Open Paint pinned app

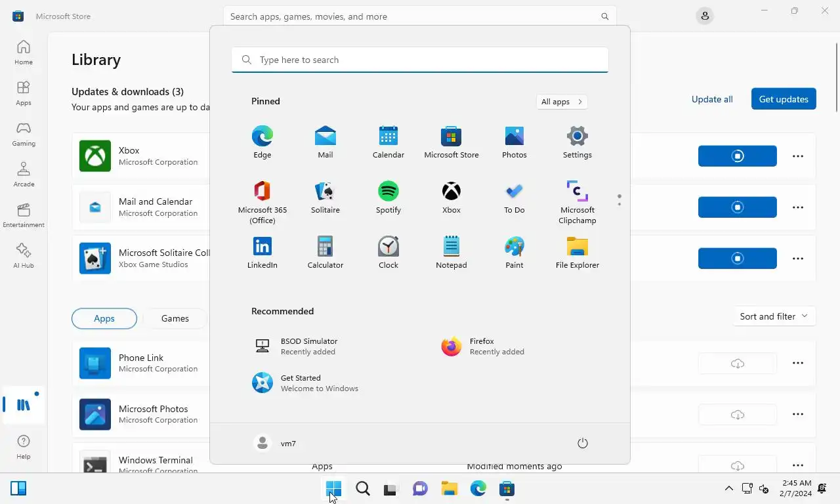(x=514, y=253)
